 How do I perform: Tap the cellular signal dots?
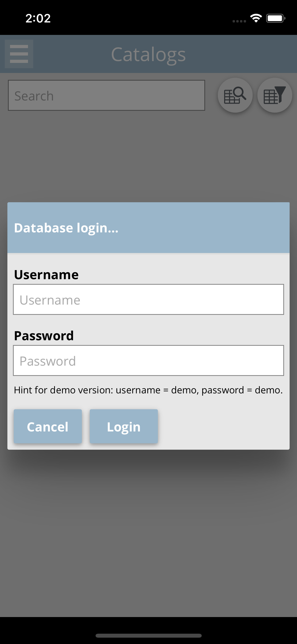click(x=239, y=21)
